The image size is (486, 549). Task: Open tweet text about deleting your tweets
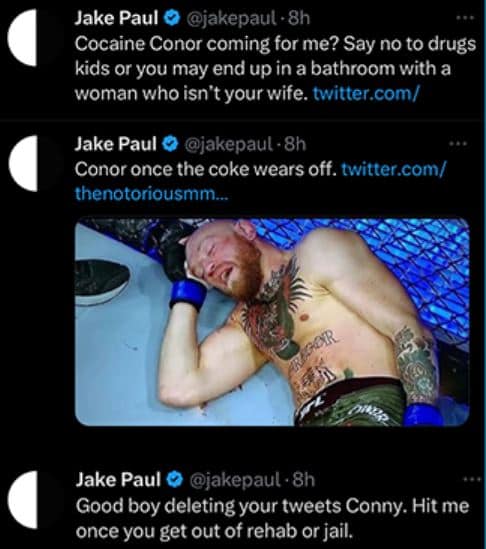pyautogui.click(x=272, y=519)
